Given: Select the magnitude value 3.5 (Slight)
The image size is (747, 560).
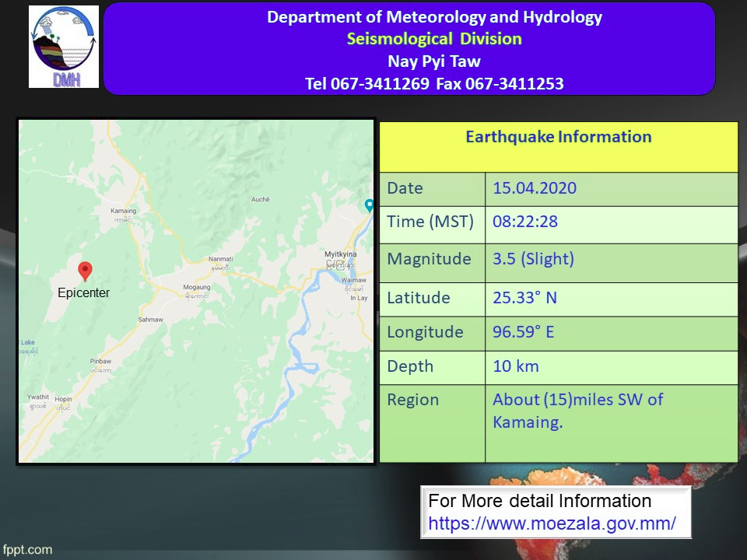Looking at the screenshot, I should [x=533, y=259].
